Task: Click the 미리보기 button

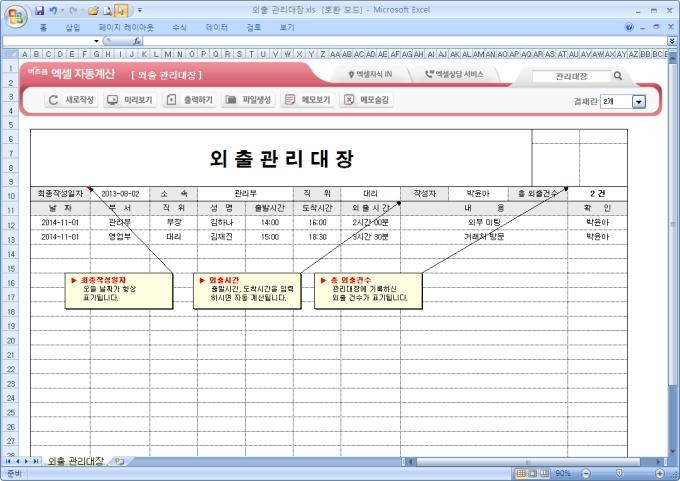Action: 130,100
